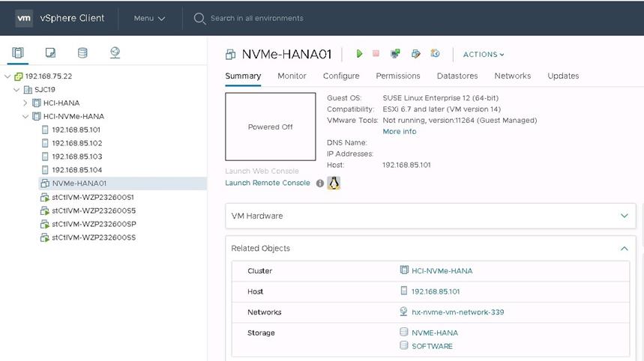
Task: Collapse the 192.168.75.22 vCenter node
Action: point(7,76)
